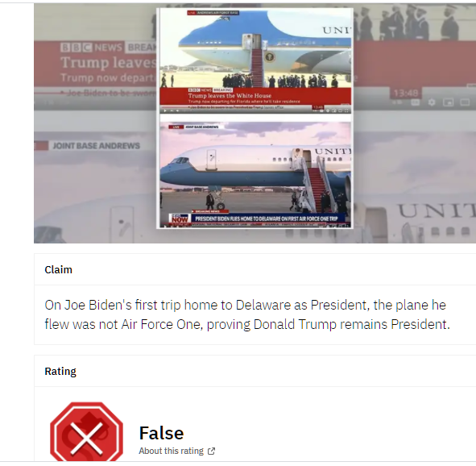Click the claim text about Biden's Delaware trip
The height and width of the screenshot is (466, 476).
click(x=247, y=314)
